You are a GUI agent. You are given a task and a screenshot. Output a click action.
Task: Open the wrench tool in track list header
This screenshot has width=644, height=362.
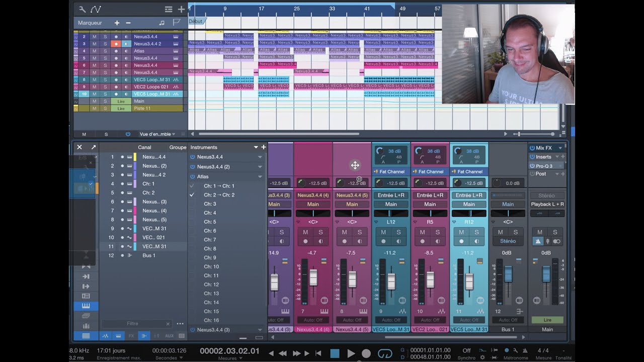(x=83, y=9)
